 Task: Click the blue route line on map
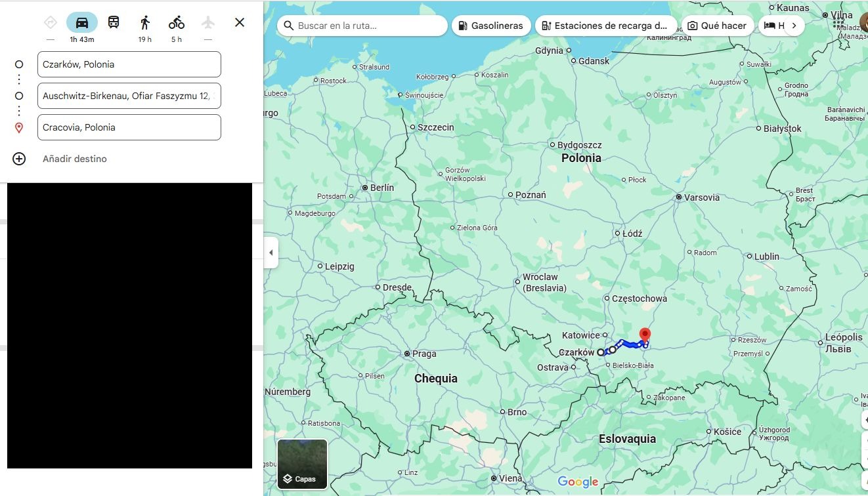tap(630, 344)
